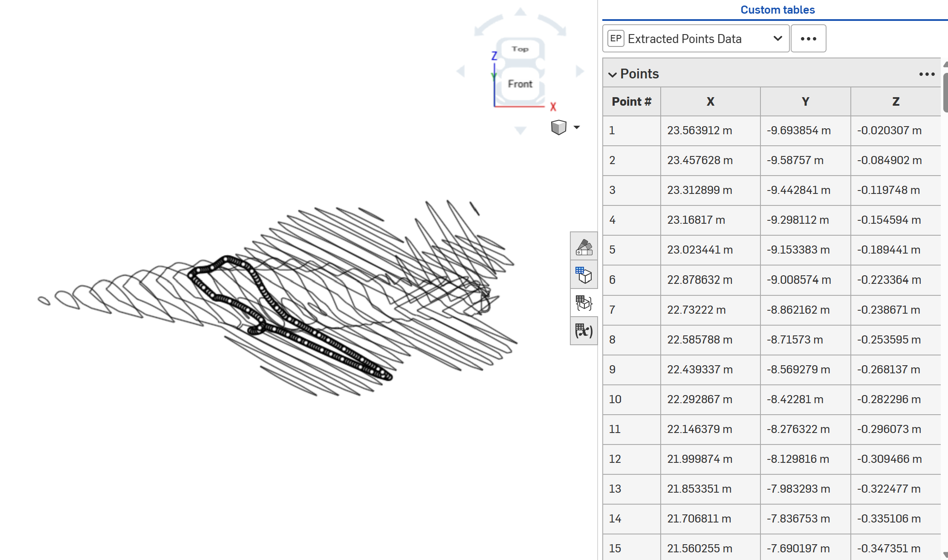948x560 pixels.
Task: Click the Z column header
Action: tap(896, 102)
